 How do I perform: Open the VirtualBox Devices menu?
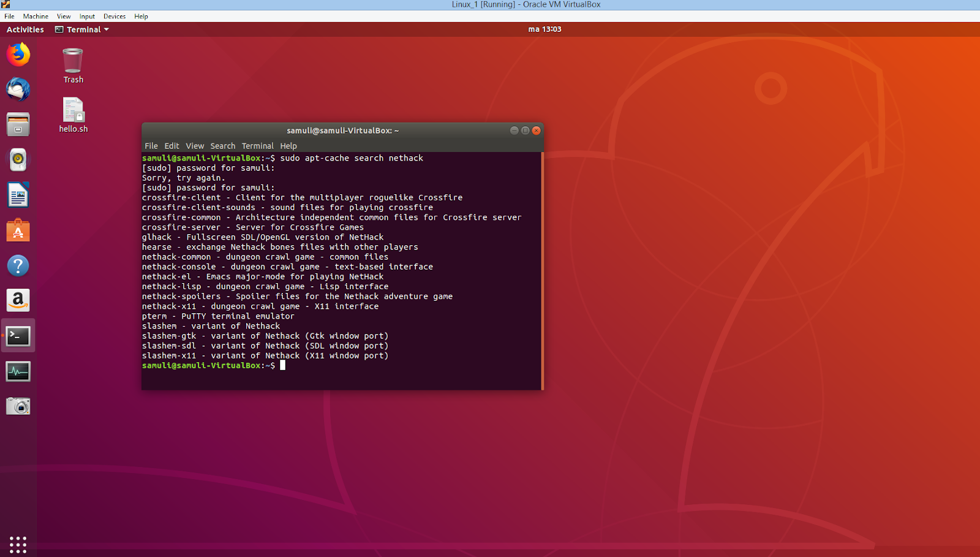pos(114,16)
